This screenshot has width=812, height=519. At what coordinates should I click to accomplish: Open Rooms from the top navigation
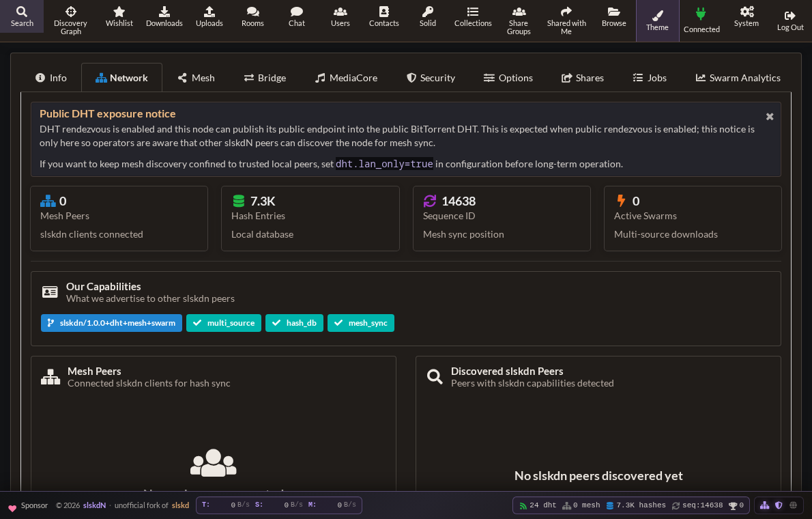(252, 16)
